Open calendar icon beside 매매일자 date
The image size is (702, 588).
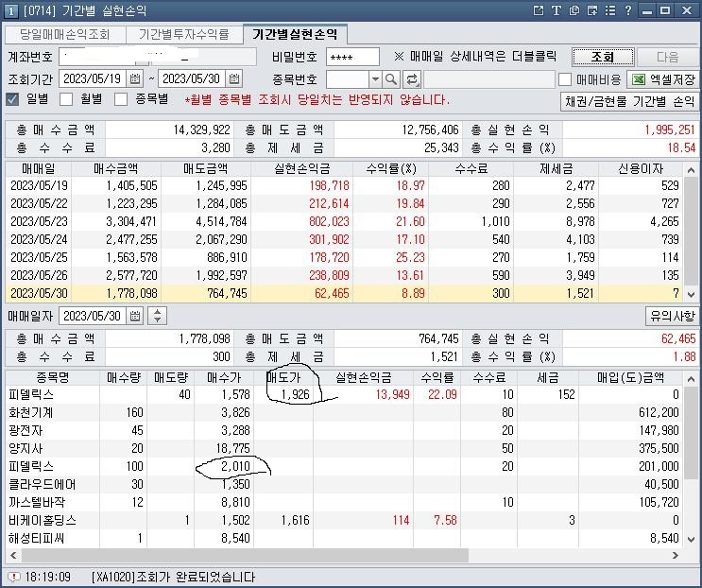[135, 316]
